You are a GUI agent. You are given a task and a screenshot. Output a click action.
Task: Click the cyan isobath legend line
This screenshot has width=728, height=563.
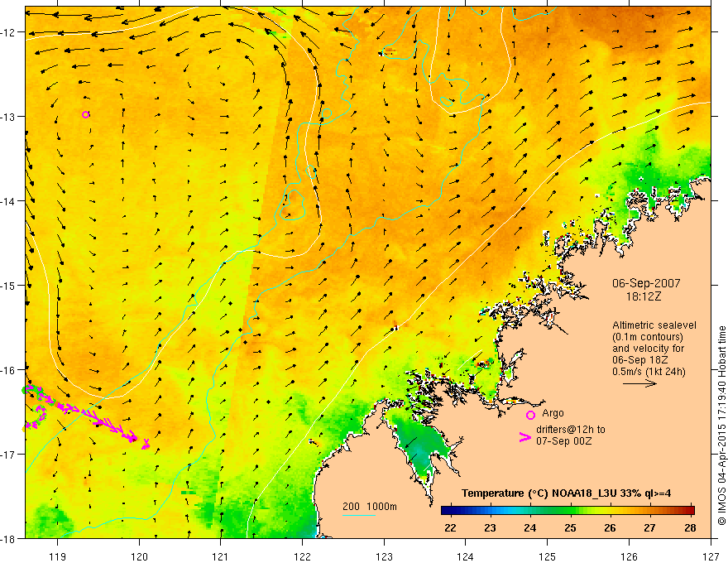tap(359, 515)
